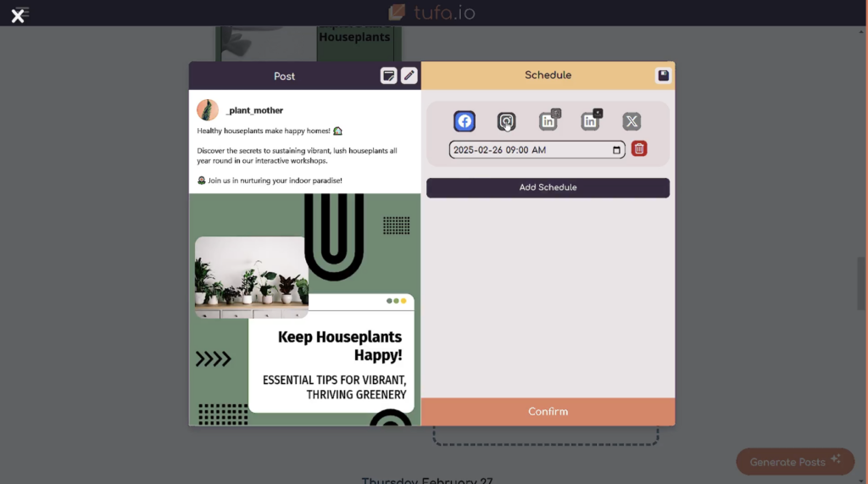Image resolution: width=868 pixels, height=484 pixels.
Task: Select the LinkedIn icon next to Instagram
Action: (548, 121)
